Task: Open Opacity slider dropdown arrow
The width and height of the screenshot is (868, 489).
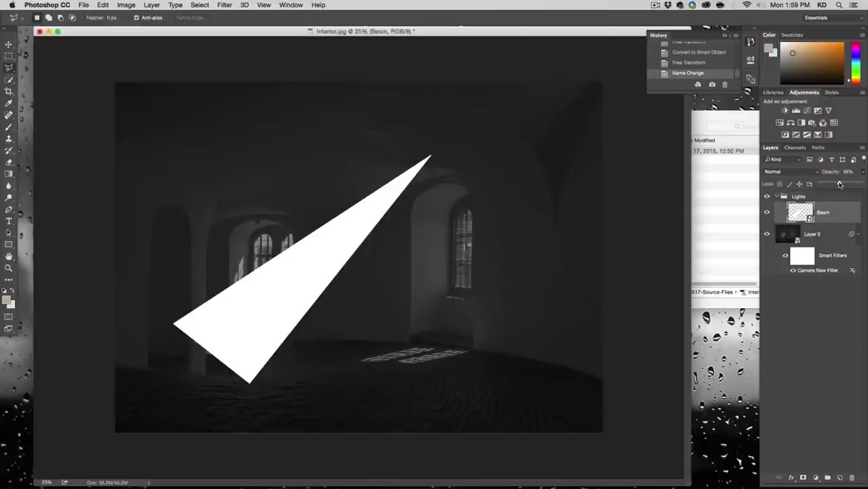Action: pos(862,171)
